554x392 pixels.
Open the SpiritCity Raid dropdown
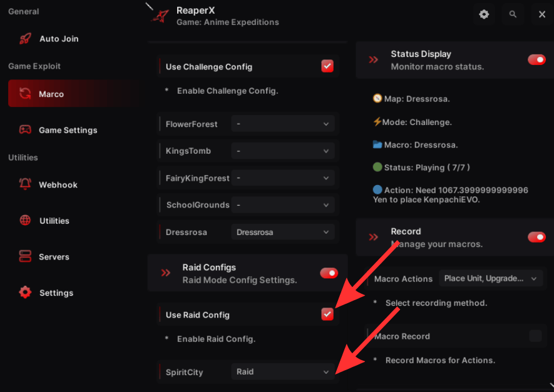coord(283,371)
